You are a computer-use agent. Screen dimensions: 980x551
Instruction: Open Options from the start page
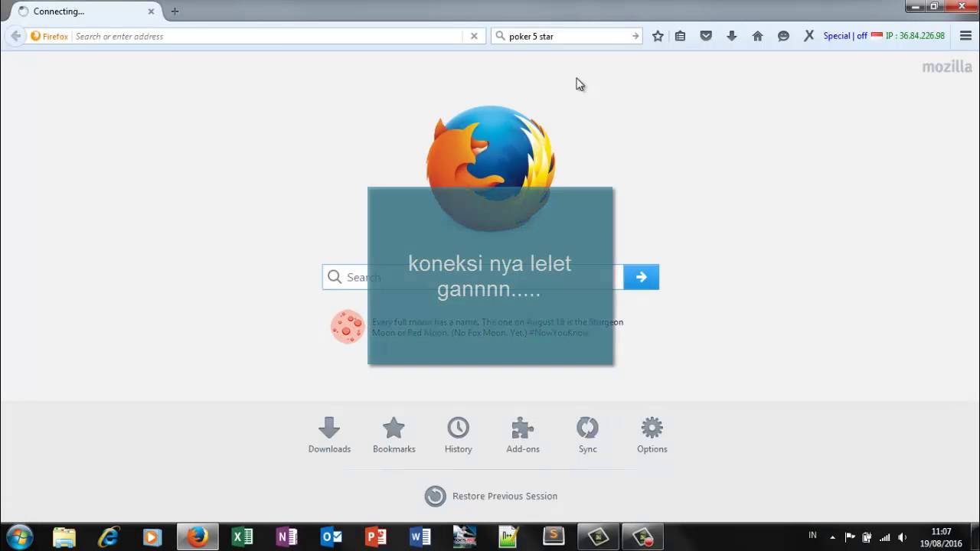(652, 435)
